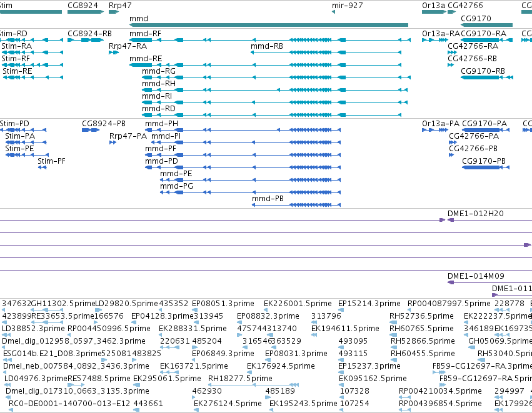Click the mmd-PH protein label
The image size is (532, 413).
161,124
